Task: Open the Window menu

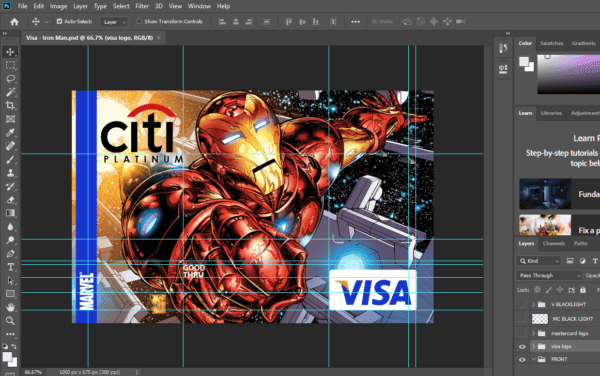Action: coord(199,6)
